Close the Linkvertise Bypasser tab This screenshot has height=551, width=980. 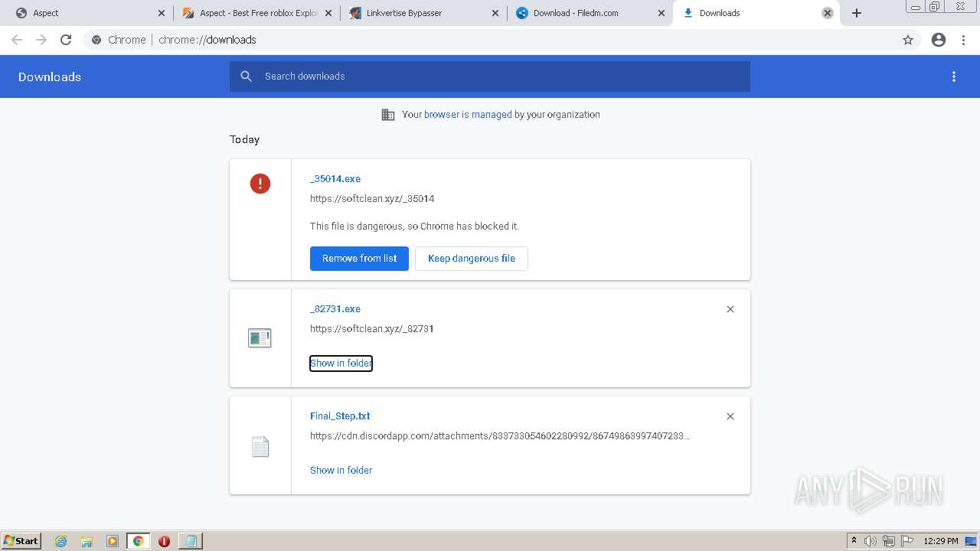pos(495,13)
